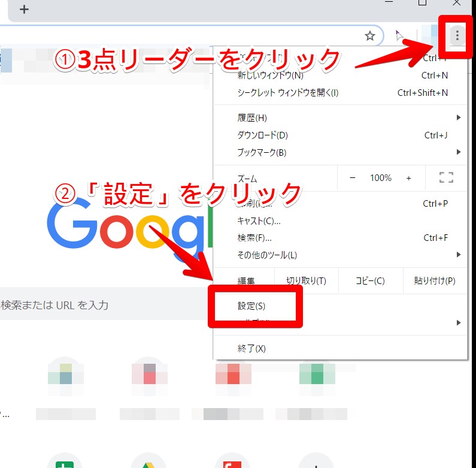Open the green Sheets shortcut tile

tap(64, 460)
